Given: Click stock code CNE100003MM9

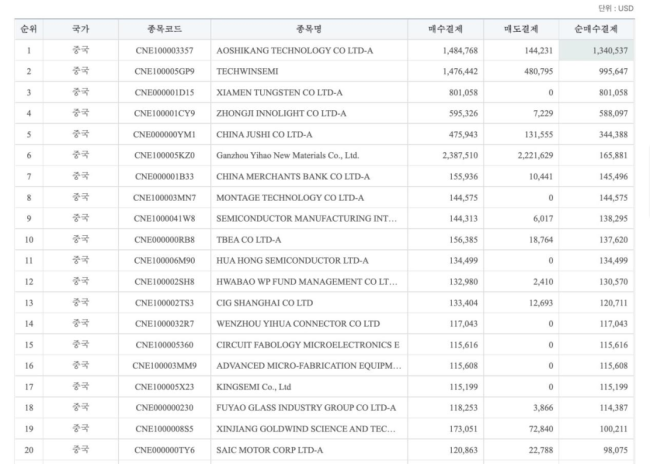Looking at the screenshot, I should (x=164, y=366).
